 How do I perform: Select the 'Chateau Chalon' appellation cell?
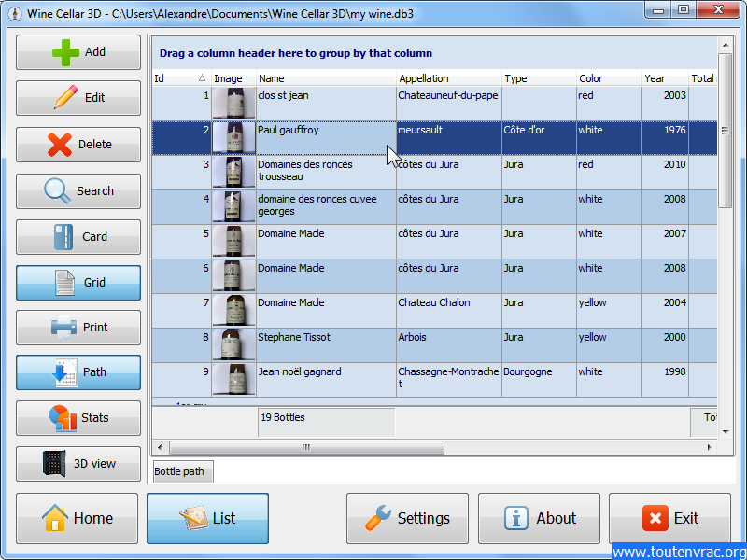449,310
